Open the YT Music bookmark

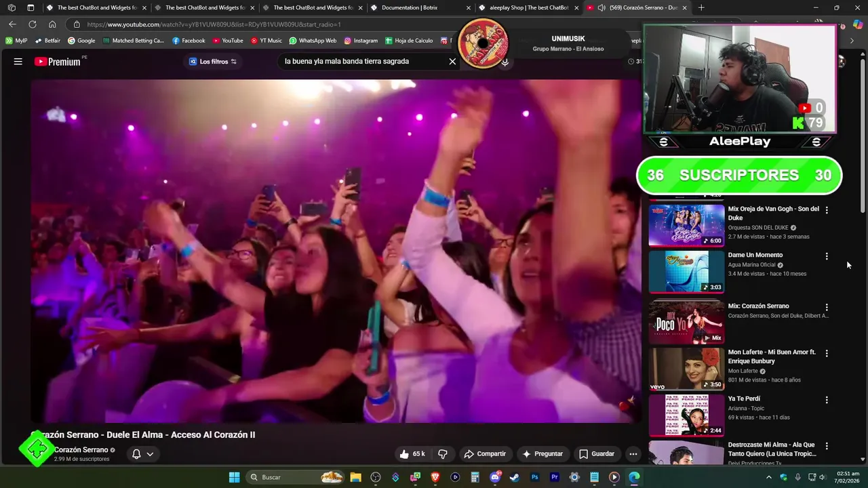[x=266, y=41]
